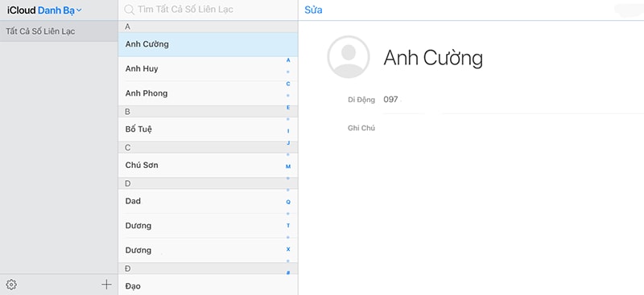Jump to letter I in the alphabet index

288,131
